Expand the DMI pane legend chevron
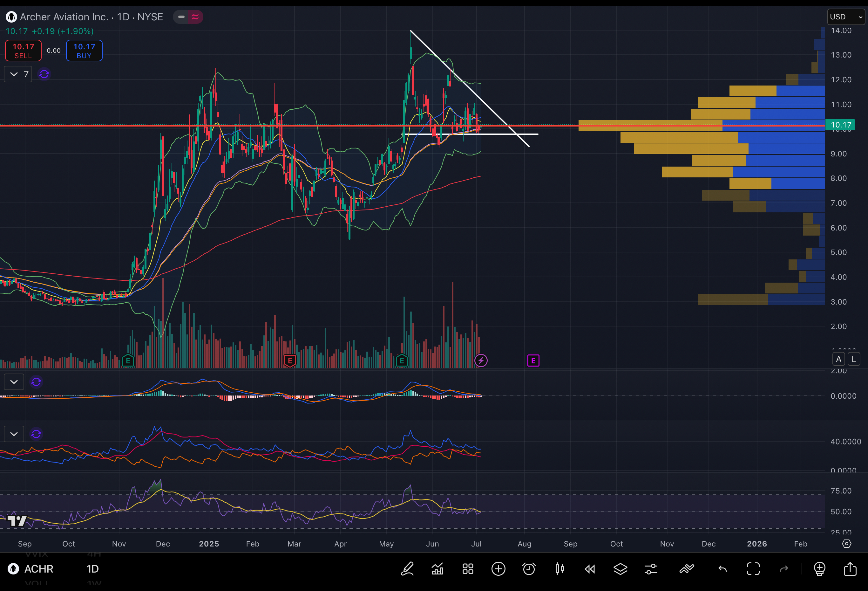Screen dimensions: 868x591 (14, 434)
